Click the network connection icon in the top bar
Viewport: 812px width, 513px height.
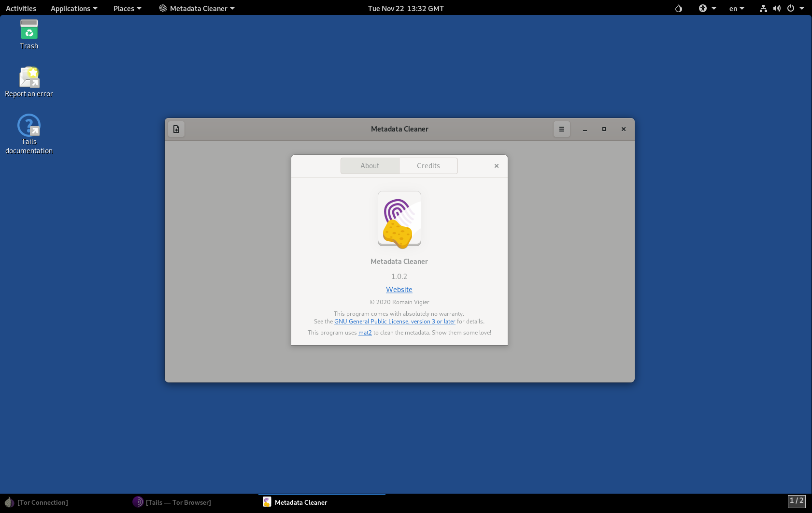pos(763,8)
